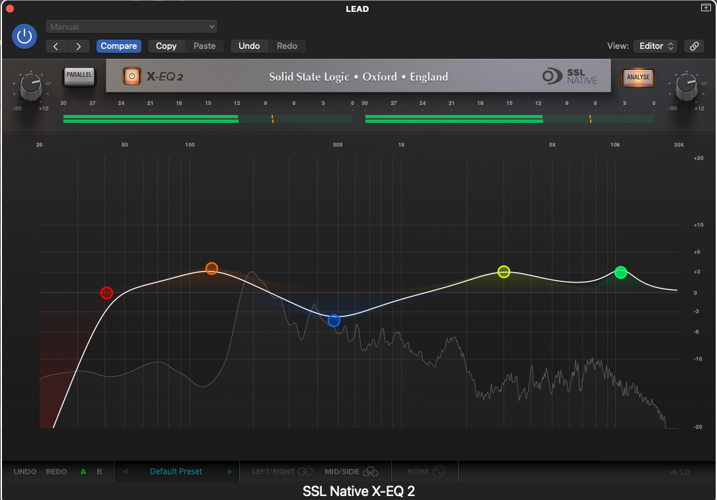Screen dimensions: 717x500
Task: Click the input gain knob
Action: point(31,87)
